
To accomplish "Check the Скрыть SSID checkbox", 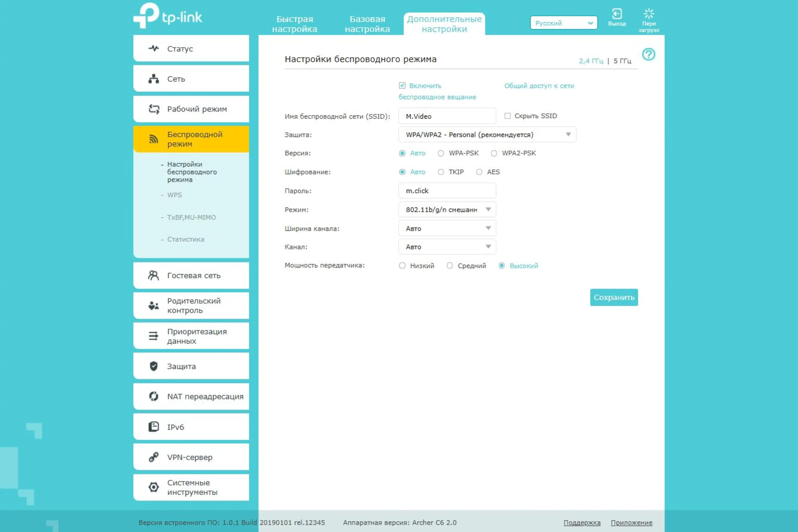I will [x=507, y=116].
